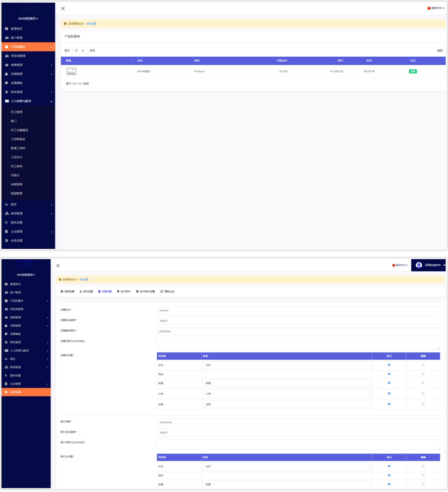This screenshot has width=448, height=492.
Task: Select the hide radio for 金额 row
Action: pyautogui.click(x=423, y=404)
